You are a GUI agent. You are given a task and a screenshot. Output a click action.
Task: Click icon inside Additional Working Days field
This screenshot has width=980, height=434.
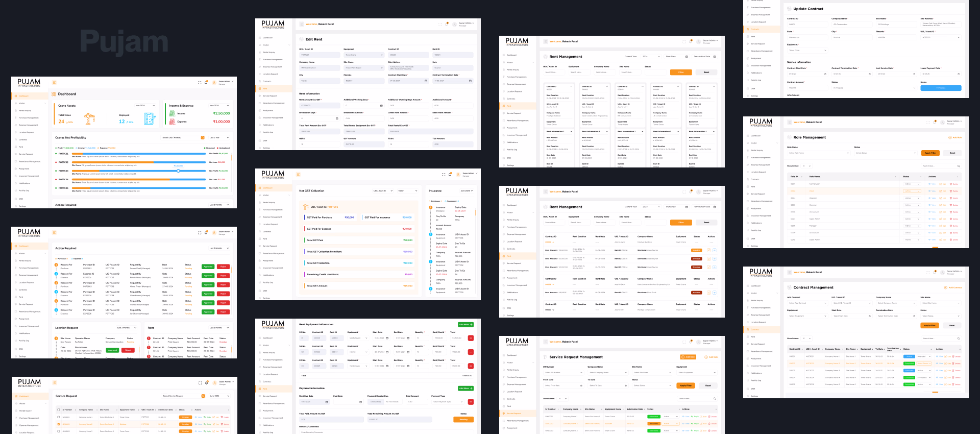(x=381, y=106)
